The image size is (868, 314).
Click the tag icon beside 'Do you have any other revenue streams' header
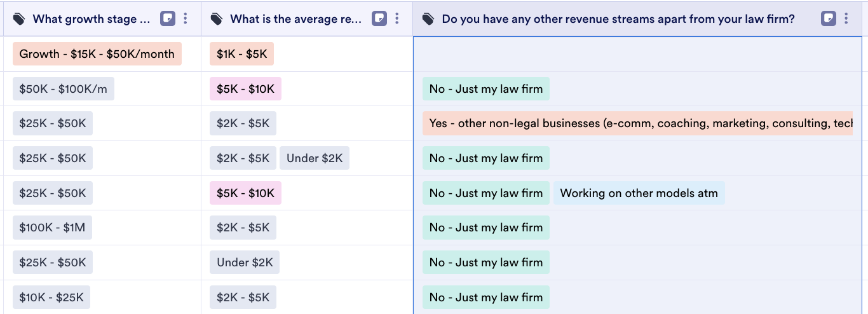[x=429, y=19]
